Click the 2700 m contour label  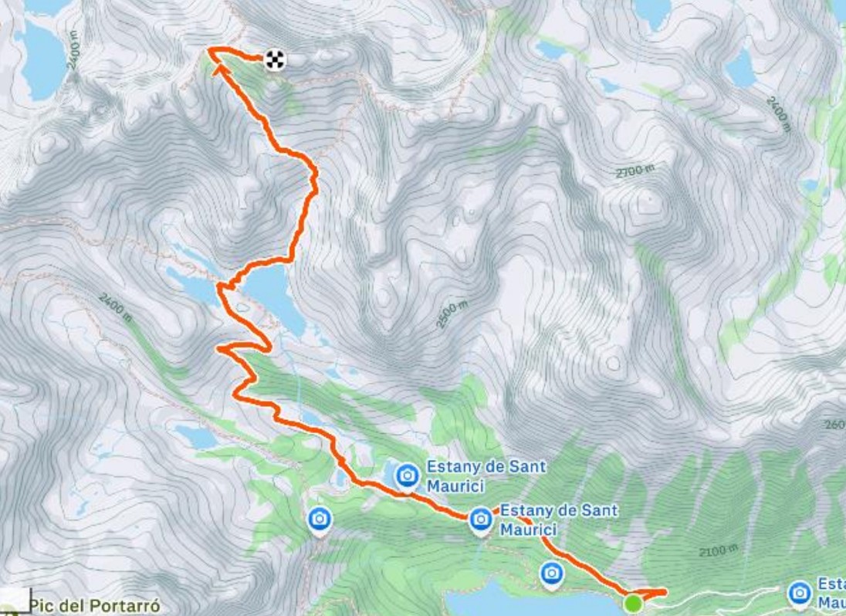[635, 171]
